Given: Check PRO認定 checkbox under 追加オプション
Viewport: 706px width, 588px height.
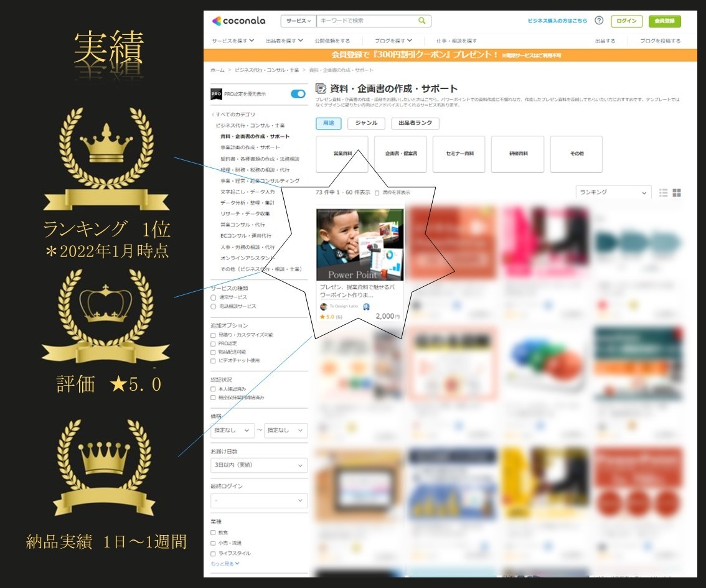Looking at the screenshot, I should (213, 343).
